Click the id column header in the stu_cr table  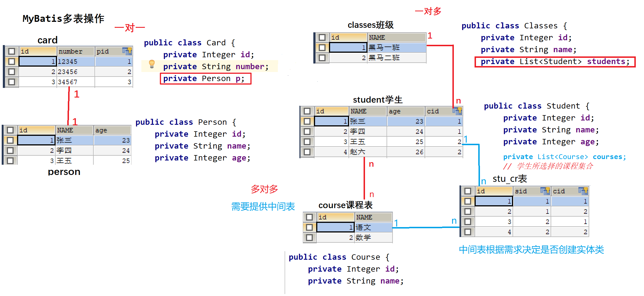pyautogui.click(x=494, y=191)
